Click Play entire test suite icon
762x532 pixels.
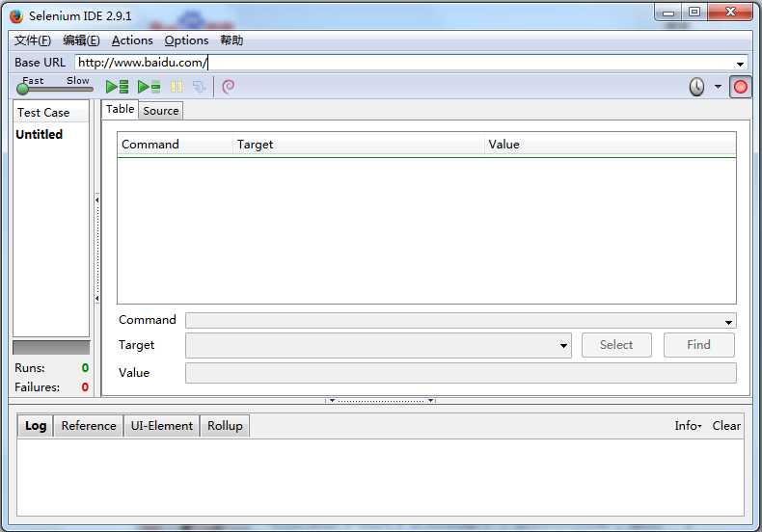pyautogui.click(x=117, y=87)
